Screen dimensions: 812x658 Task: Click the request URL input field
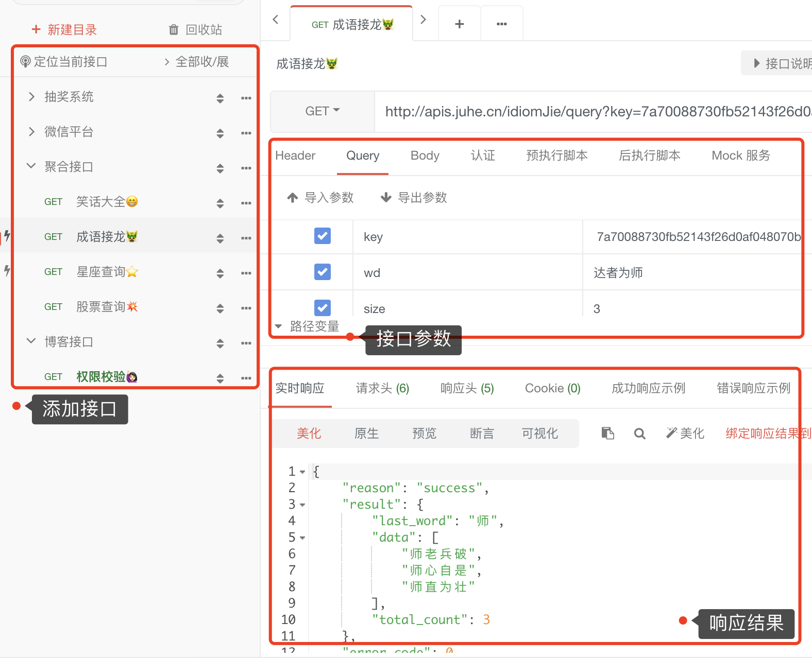tap(594, 112)
